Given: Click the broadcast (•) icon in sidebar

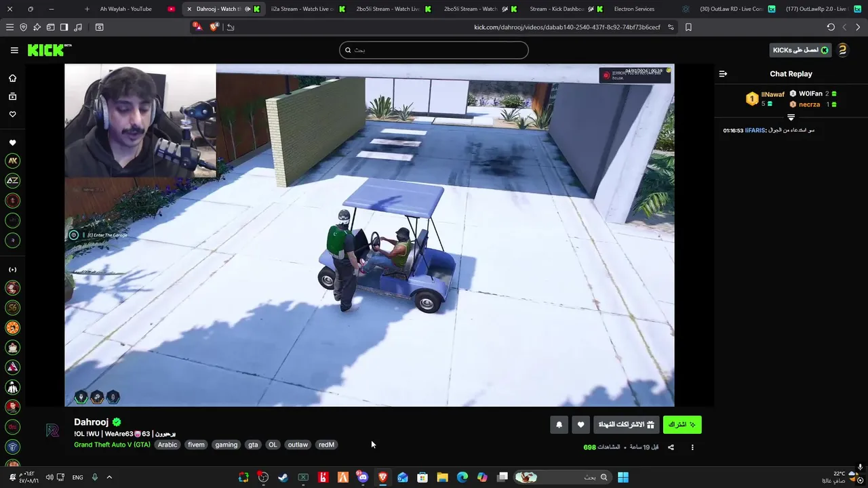Looking at the screenshot, I should click(12, 270).
